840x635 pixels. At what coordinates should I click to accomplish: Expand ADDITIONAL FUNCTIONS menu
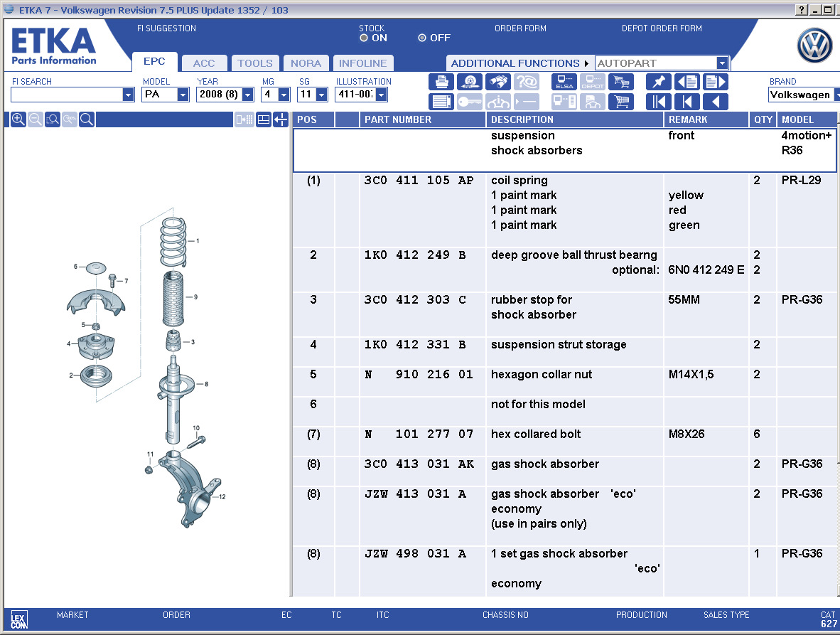pyautogui.click(x=519, y=63)
